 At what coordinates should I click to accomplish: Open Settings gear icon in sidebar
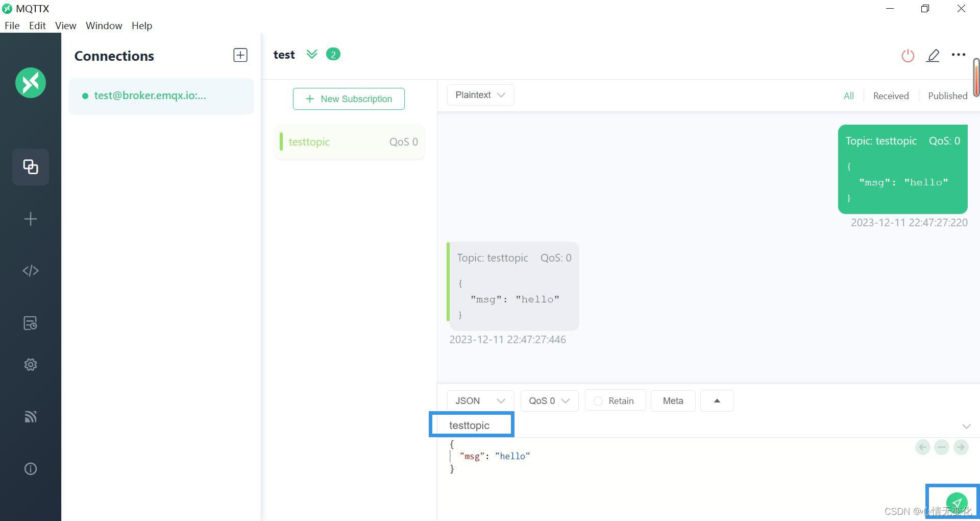point(31,365)
